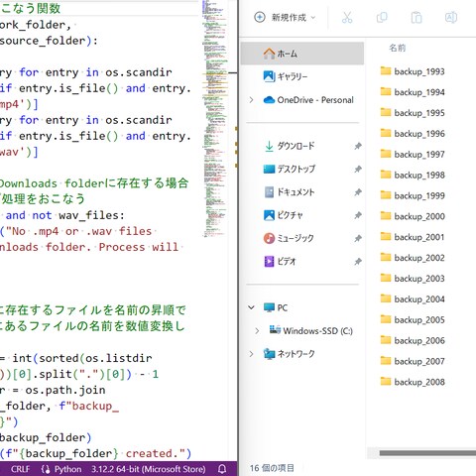The width and height of the screenshot is (476, 476).
Task: Click the Cut scissors icon in Explorer toolbar
Action: click(x=347, y=17)
